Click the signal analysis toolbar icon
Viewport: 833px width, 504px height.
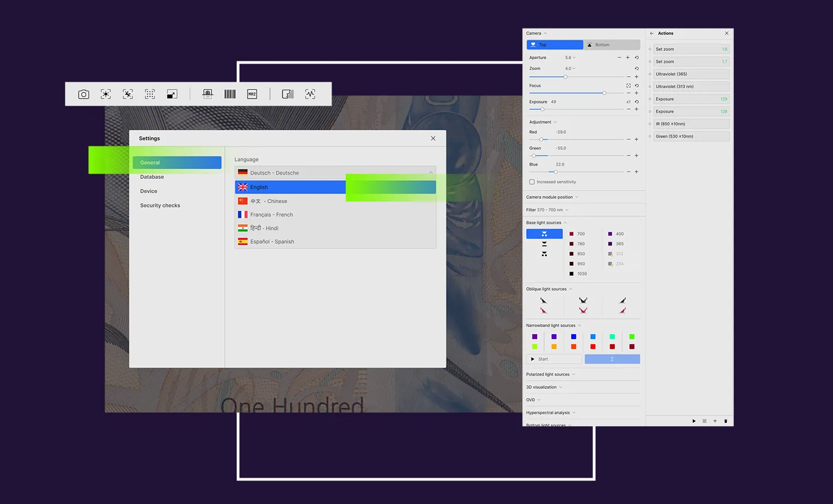[x=310, y=94]
